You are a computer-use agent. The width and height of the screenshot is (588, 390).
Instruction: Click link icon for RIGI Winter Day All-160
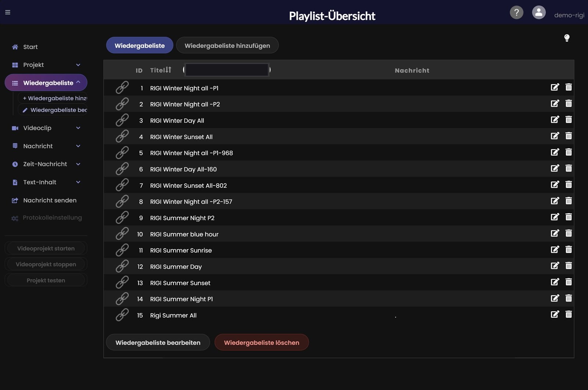122,169
